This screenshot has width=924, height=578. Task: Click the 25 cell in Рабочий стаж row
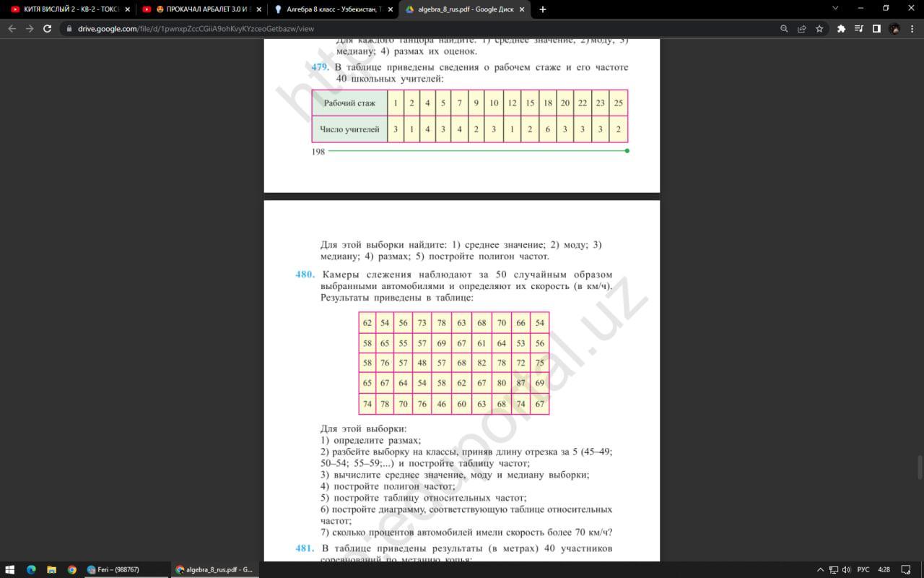[619, 103]
